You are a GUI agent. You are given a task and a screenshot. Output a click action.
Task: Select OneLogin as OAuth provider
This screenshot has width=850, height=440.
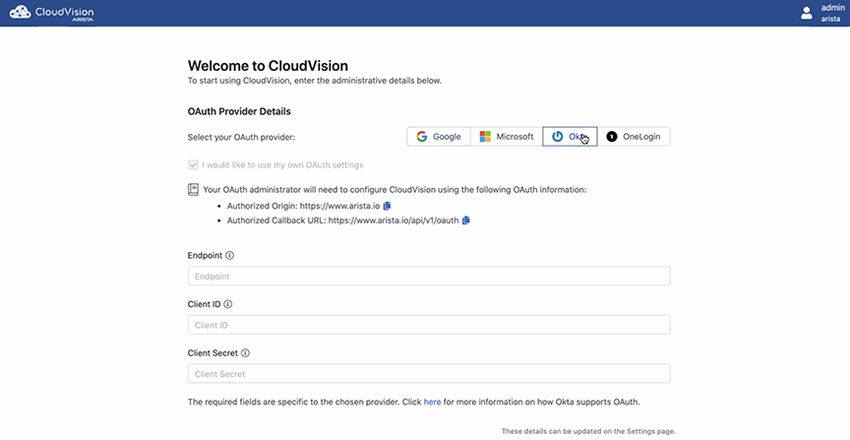(x=634, y=137)
